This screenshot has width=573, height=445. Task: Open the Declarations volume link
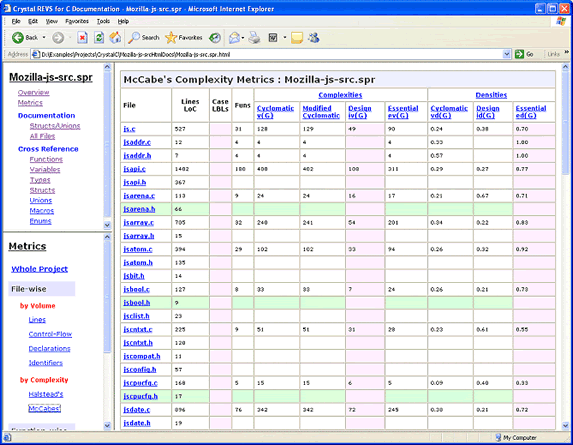(49, 349)
